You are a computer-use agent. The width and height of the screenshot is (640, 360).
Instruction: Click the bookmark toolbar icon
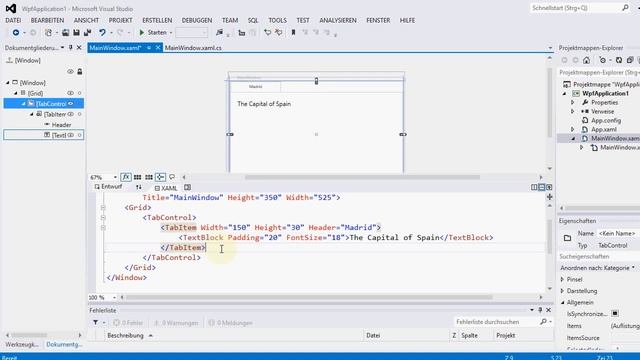tap(293, 33)
